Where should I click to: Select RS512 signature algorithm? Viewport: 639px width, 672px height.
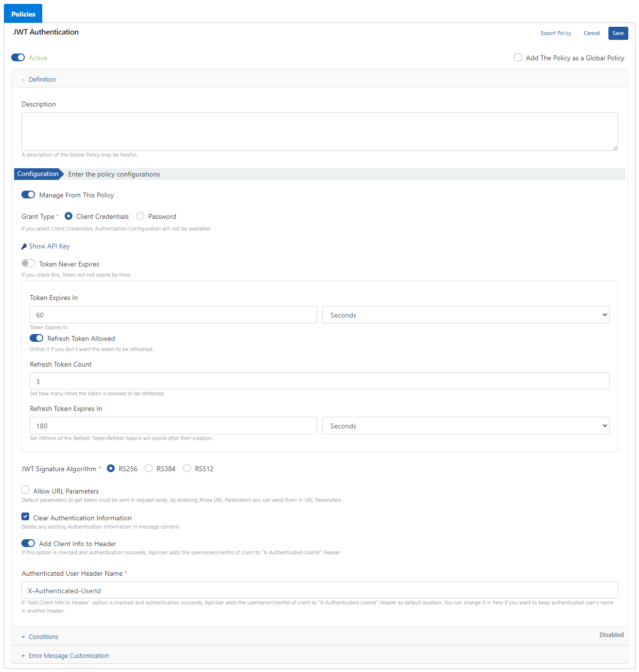(187, 469)
